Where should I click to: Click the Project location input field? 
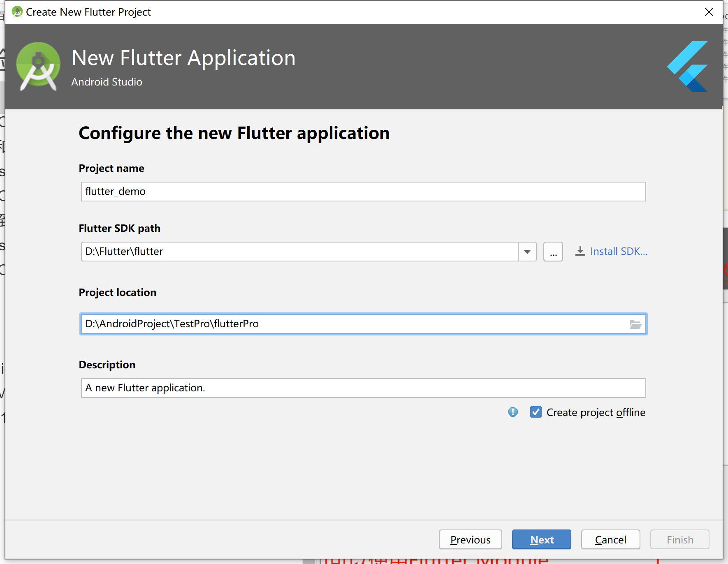tap(363, 324)
